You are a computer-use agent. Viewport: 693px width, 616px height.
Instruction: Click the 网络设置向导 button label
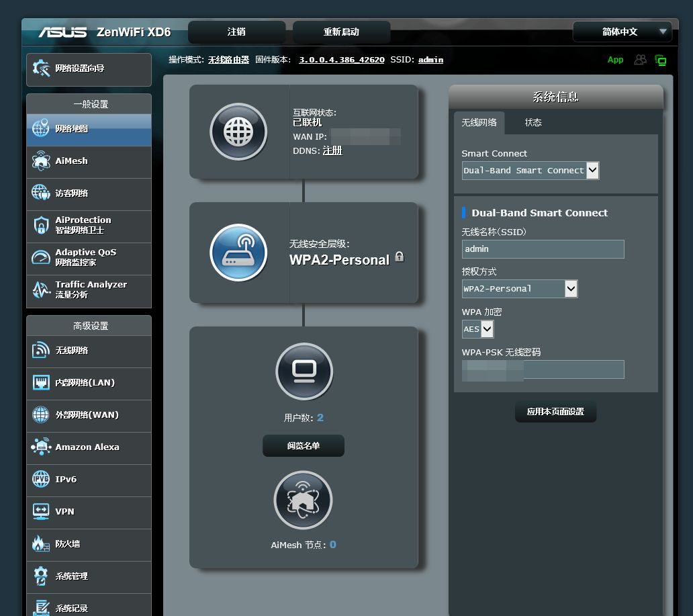tap(80, 68)
